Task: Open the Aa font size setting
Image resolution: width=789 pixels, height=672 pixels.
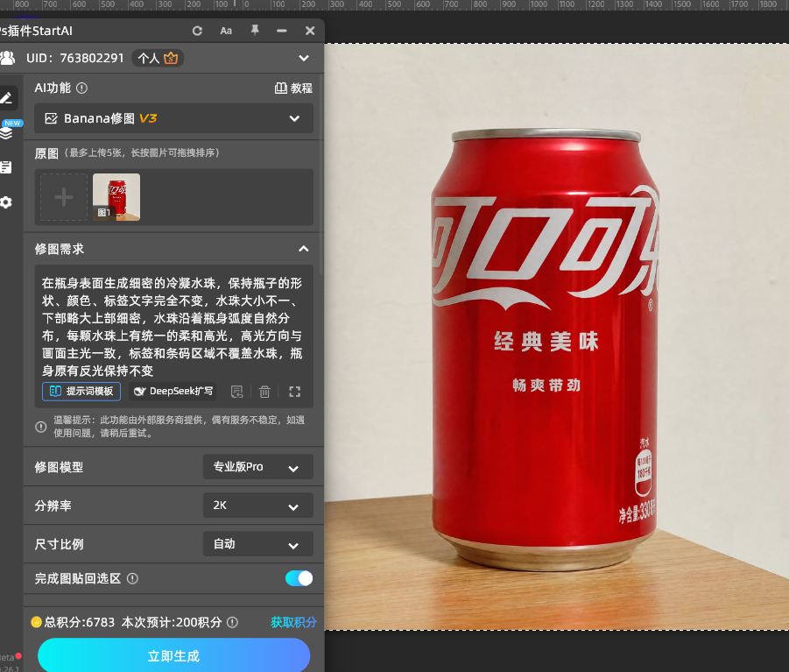Action: point(226,31)
